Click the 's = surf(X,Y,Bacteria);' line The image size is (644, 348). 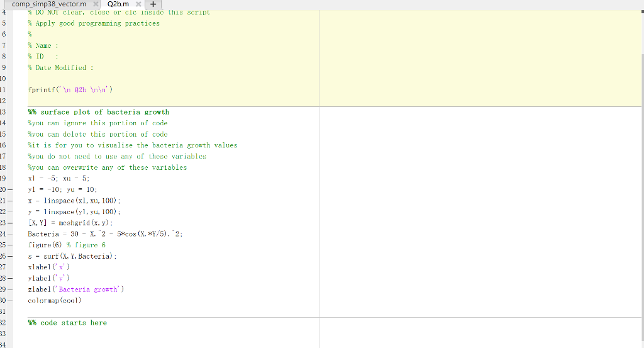point(72,256)
